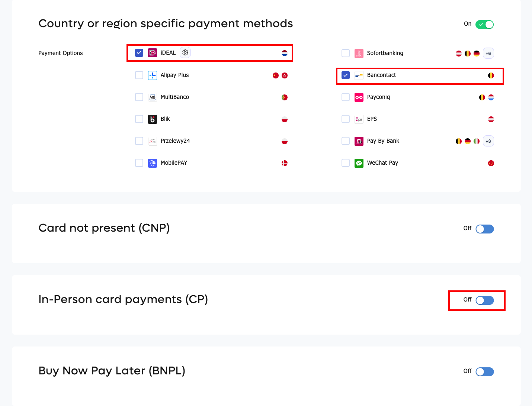Viewport: 532px width, 406px height.
Task: Turn on Buy Now Pay Later toggle
Action: pos(484,372)
